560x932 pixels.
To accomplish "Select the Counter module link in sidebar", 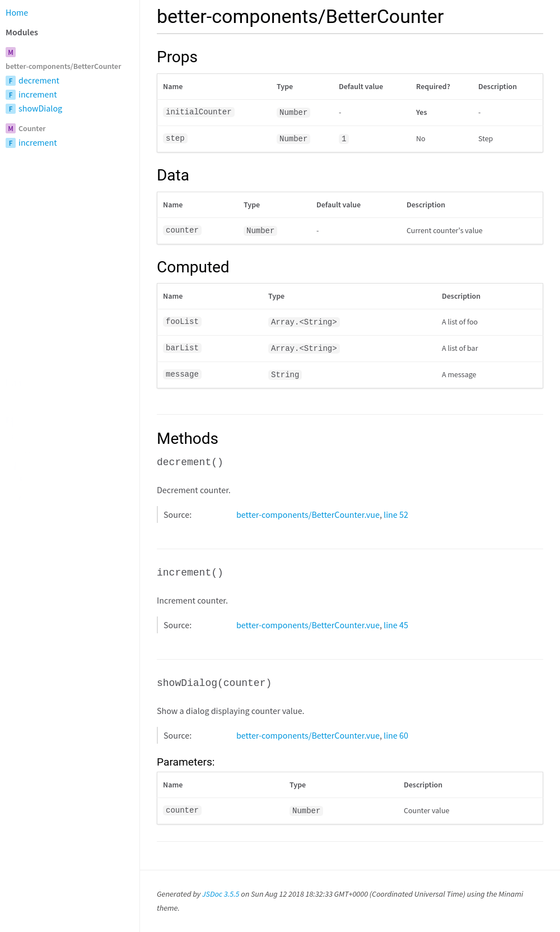I will pos(32,128).
